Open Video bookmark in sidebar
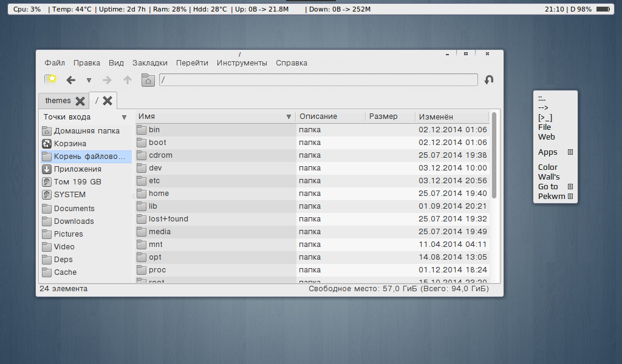Viewport: 622px width, 364px height. [86, 246]
